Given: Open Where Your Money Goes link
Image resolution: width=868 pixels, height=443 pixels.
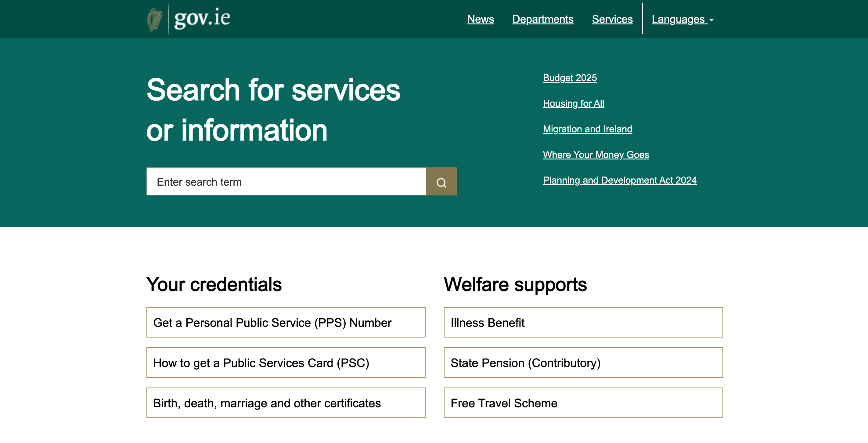Looking at the screenshot, I should (596, 155).
